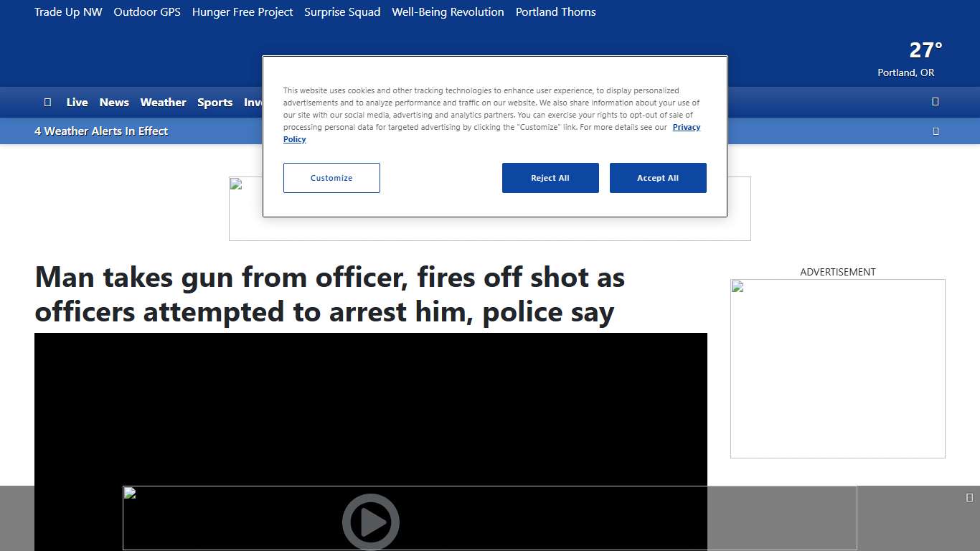Screen dimensions: 980x551
Task: Open the broken-image icon in the sidebar ad
Action: (737, 286)
